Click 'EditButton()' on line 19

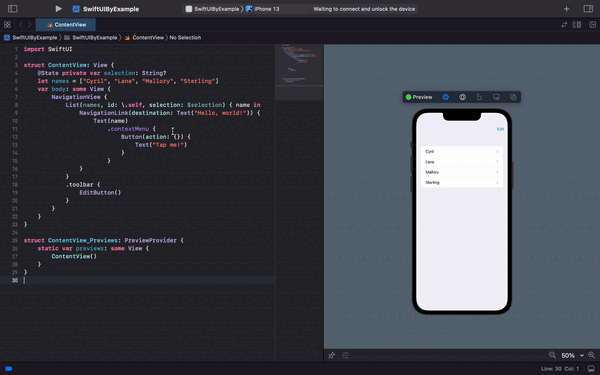click(x=100, y=192)
